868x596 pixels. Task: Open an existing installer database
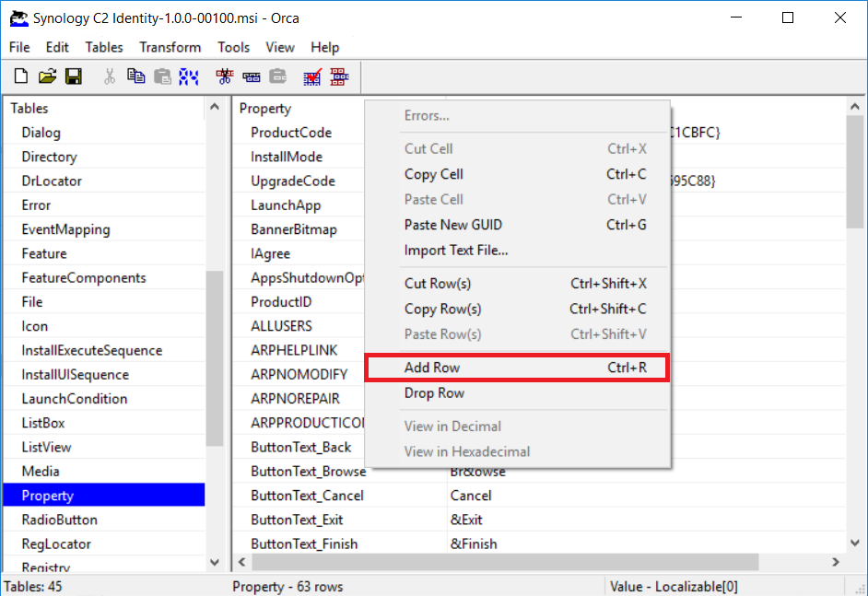pyautogui.click(x=47, y=76)
